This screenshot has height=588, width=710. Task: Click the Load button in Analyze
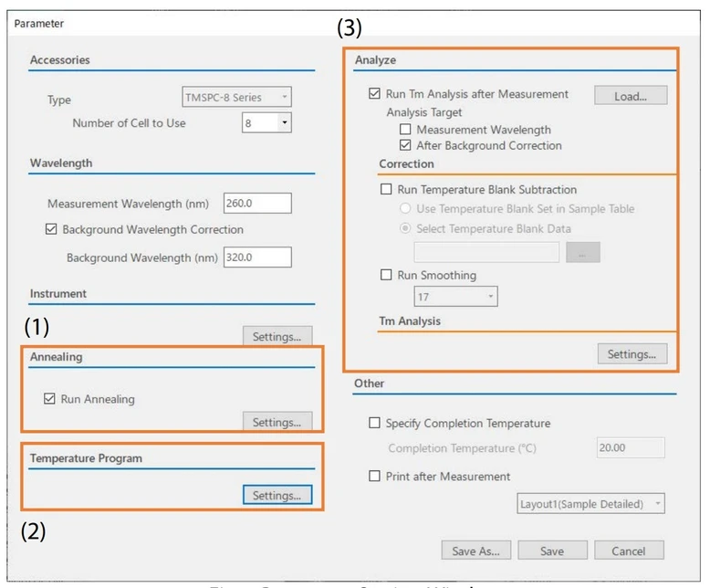(631, 95)
